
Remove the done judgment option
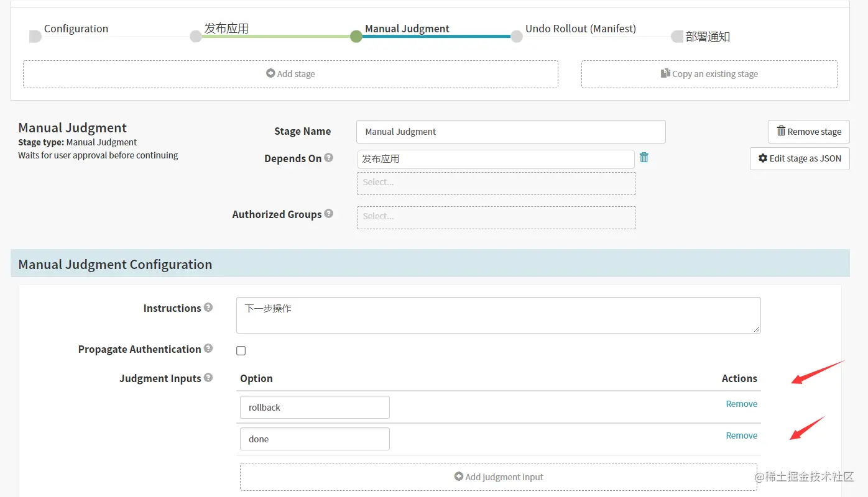tap(742, 435)
